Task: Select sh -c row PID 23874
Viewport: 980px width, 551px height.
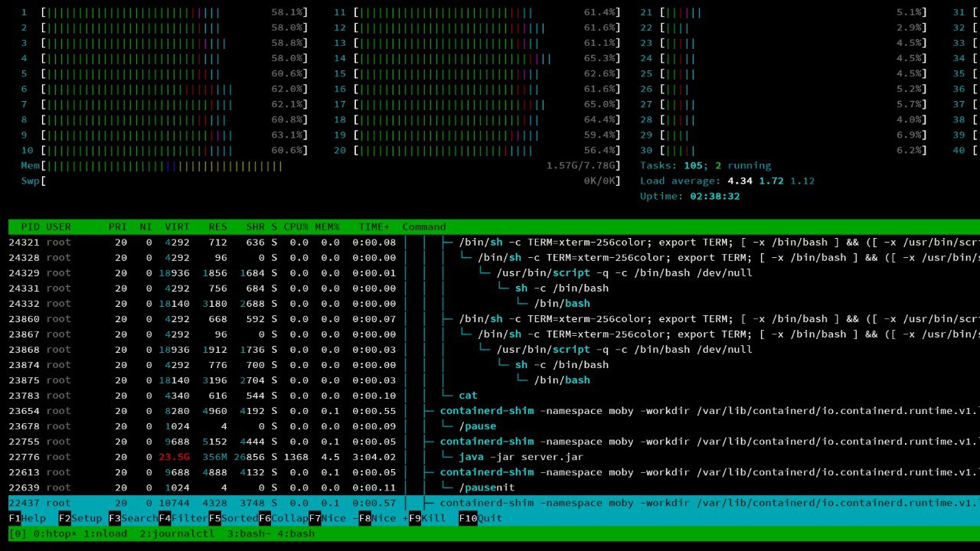Action: (494, 365)
